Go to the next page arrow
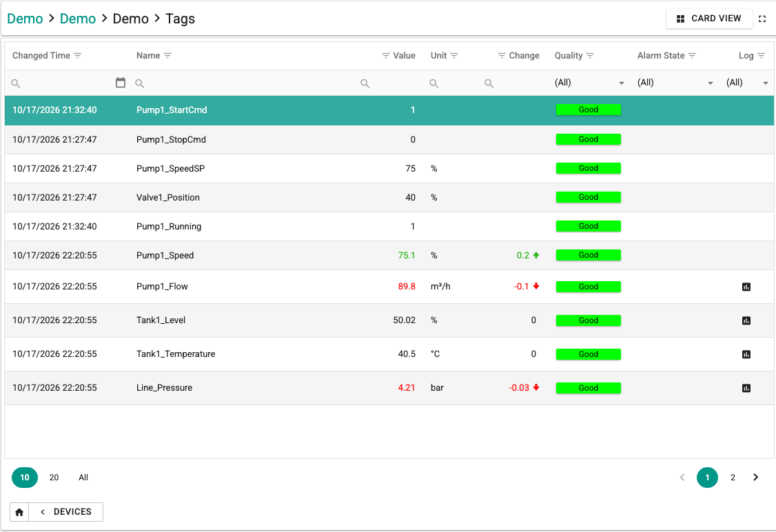This screenshot has height=532, width=776. pyautogui.click(x=756, y=478)
